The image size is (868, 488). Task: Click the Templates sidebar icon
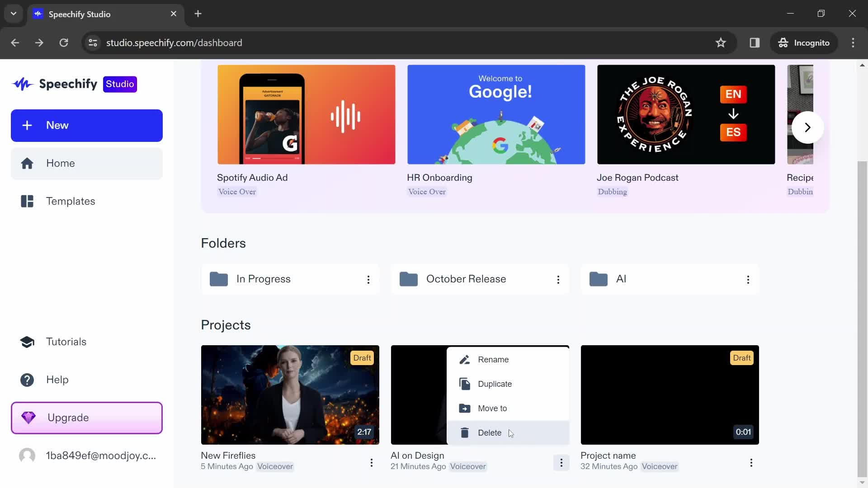(x=28, y=201)
